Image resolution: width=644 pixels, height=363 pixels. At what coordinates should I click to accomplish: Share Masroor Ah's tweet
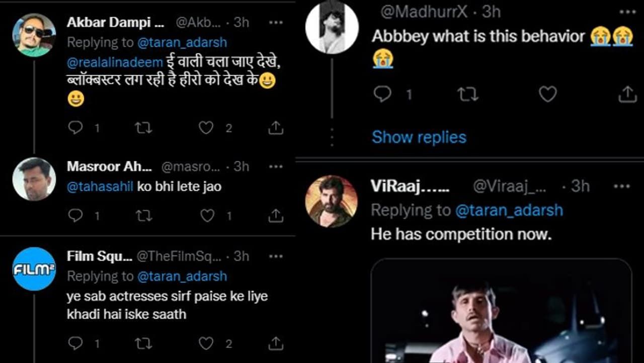coord(276,216)
